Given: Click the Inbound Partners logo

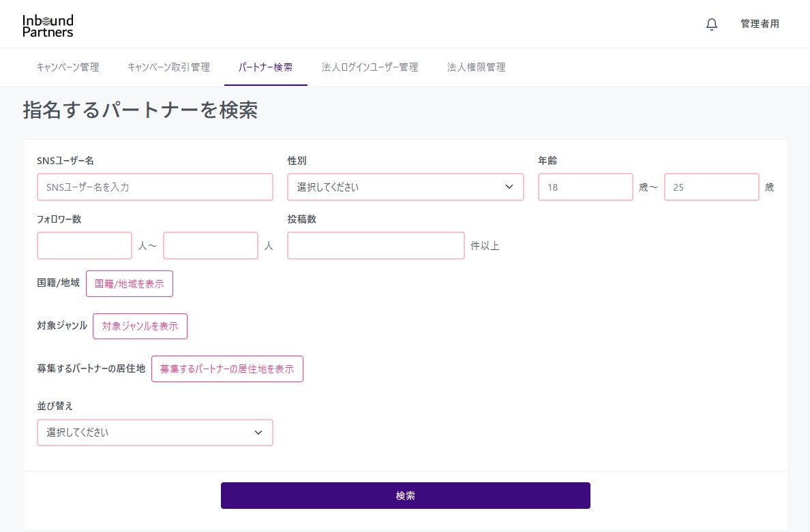Looking at the screenshot, I should [48, 25].
